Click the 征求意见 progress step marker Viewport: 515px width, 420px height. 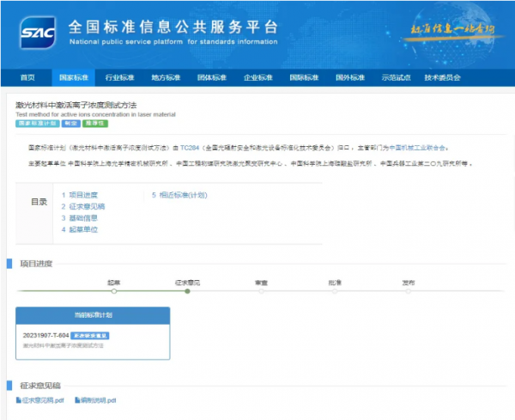coord(187,291)
